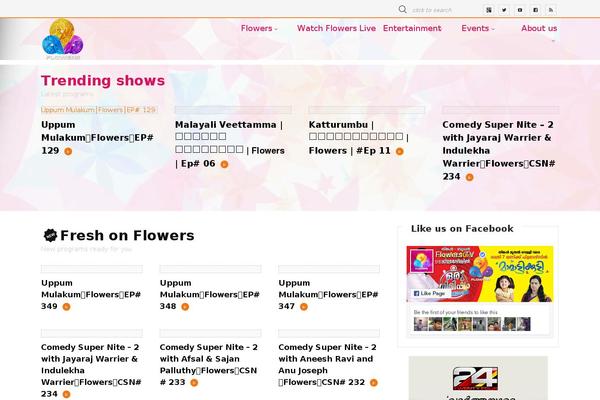Click orange icon after CSN# 234 in Trending shows
The width and height of the screenshot is (600, 400).
tap(470, 177)
